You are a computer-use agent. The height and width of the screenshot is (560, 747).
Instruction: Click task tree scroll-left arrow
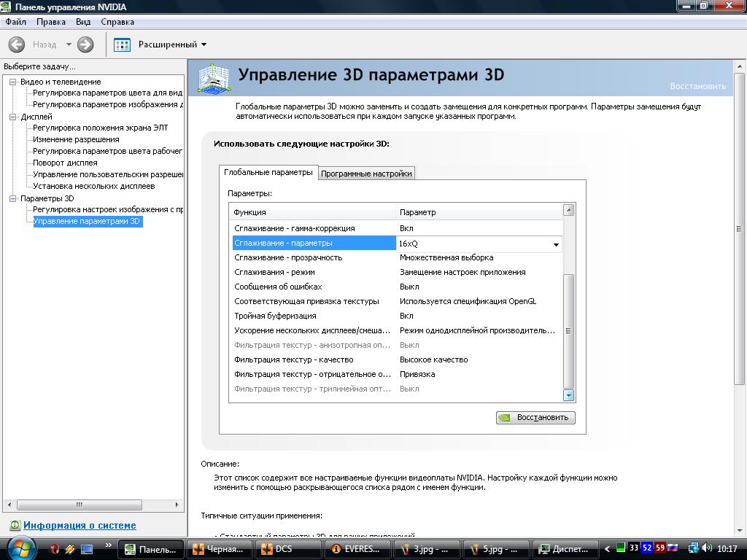[x=9, y=505]
